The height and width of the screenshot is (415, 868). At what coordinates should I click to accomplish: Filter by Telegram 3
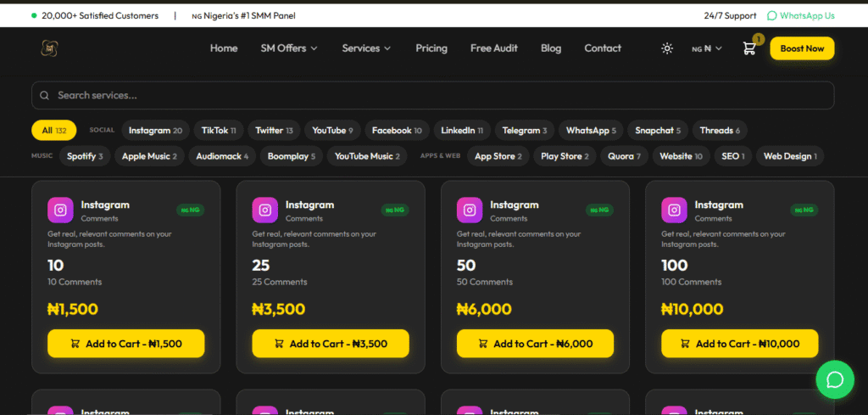click(525, 130)
